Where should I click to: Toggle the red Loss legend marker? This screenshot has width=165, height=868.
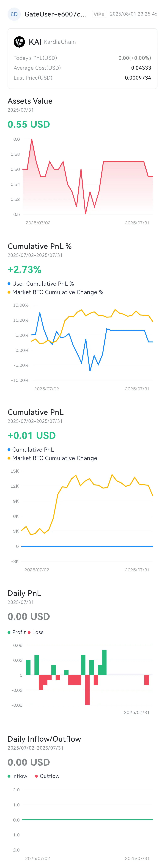29,632
